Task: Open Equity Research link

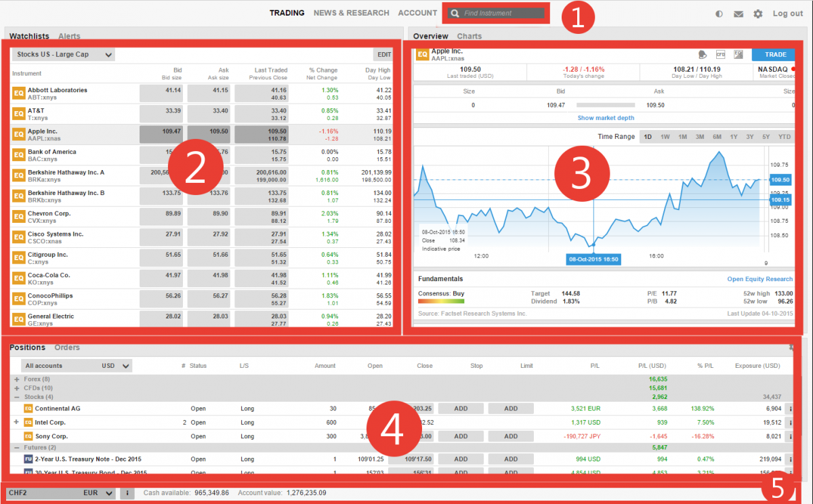Action: click(760, 279)
